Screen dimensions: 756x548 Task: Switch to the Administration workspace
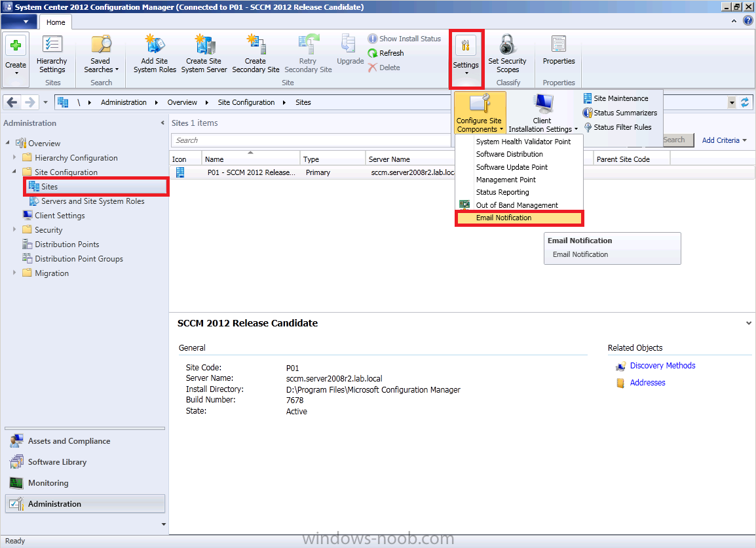point(85,503)
